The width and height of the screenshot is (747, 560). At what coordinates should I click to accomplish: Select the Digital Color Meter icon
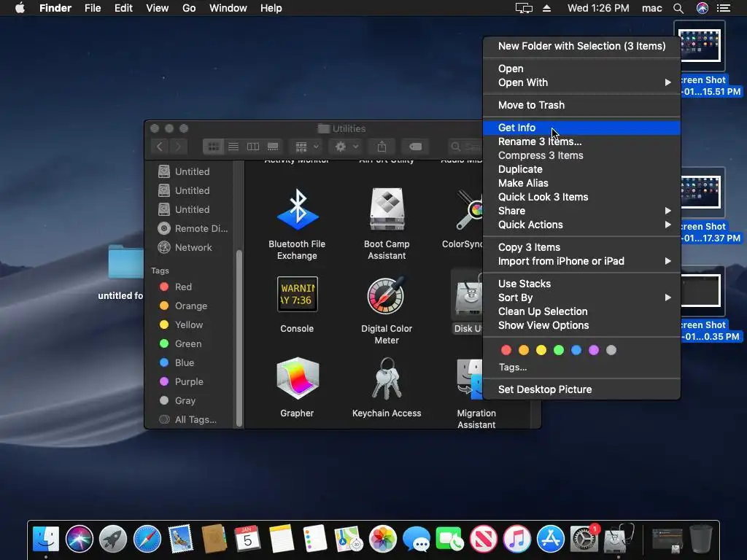coord(386,295)
